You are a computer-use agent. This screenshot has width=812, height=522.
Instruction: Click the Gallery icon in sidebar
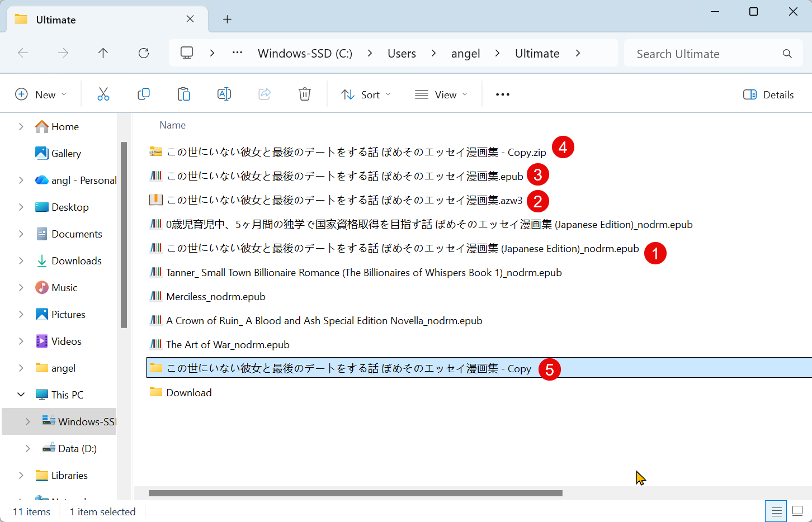(x=41, y=153)
